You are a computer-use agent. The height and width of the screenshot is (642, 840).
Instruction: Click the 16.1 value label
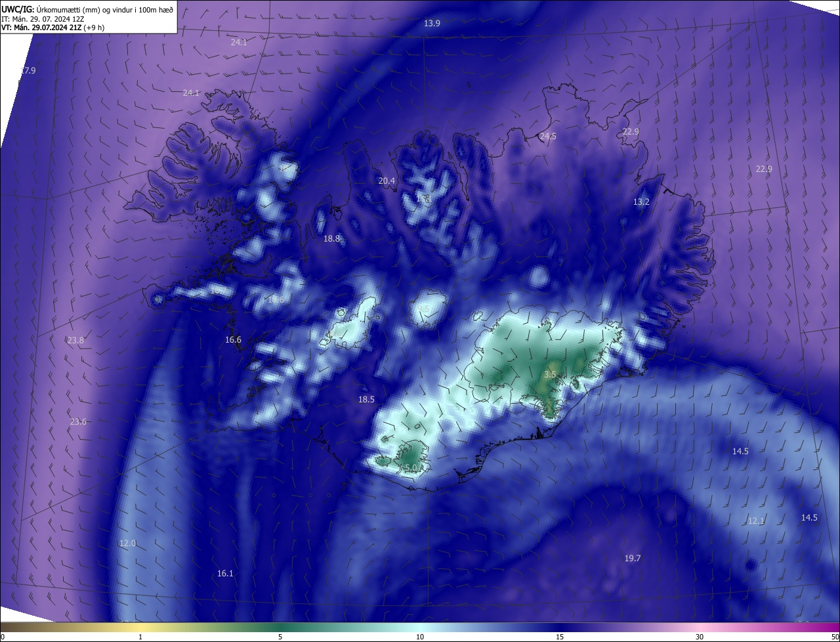[x=225, y=573]
